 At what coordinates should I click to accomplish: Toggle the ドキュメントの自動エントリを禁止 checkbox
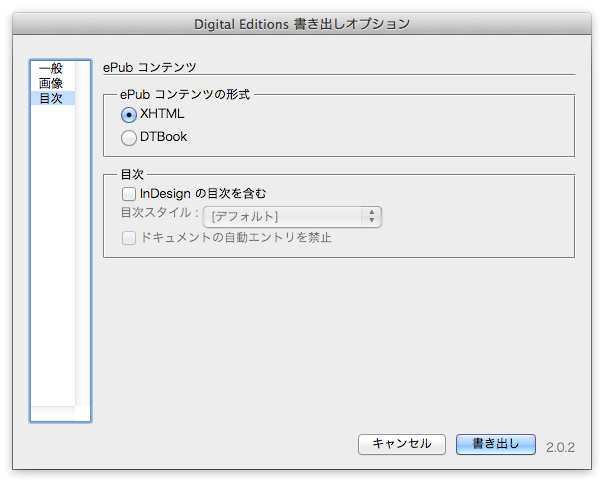(129, 238)
